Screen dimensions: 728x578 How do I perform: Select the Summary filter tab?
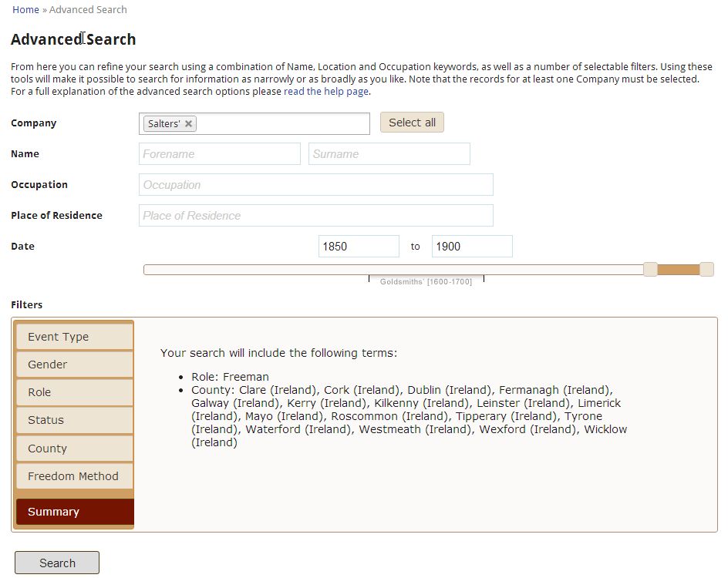click(75, 512)
